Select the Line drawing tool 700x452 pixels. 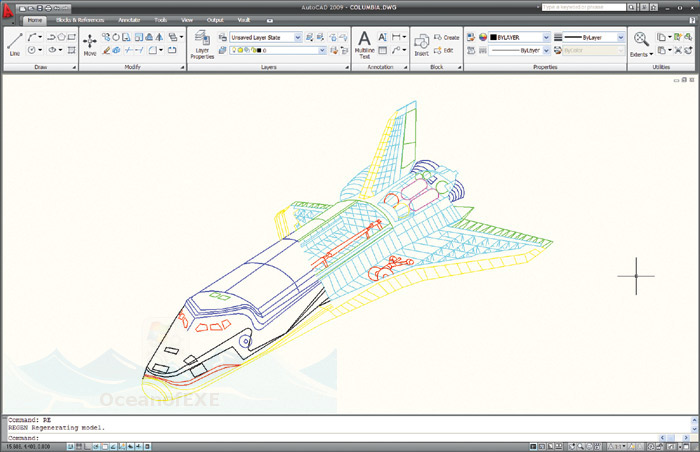14,44
